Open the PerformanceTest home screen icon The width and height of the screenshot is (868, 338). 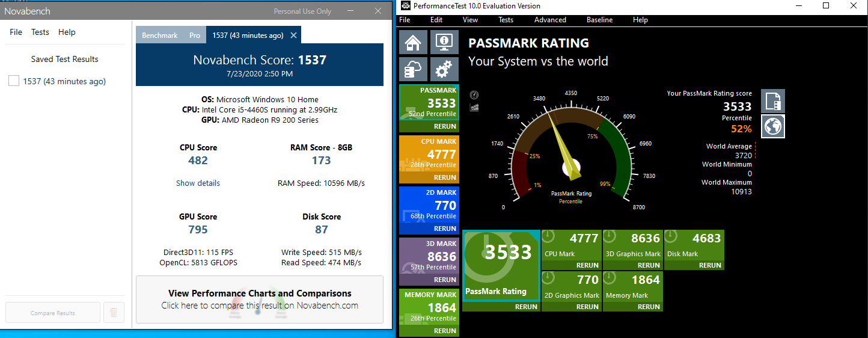[414, 43]
